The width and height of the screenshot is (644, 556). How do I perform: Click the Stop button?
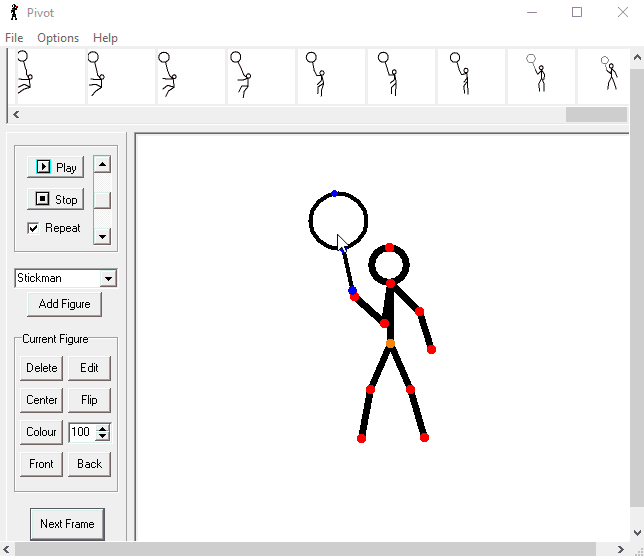[55, 199]
